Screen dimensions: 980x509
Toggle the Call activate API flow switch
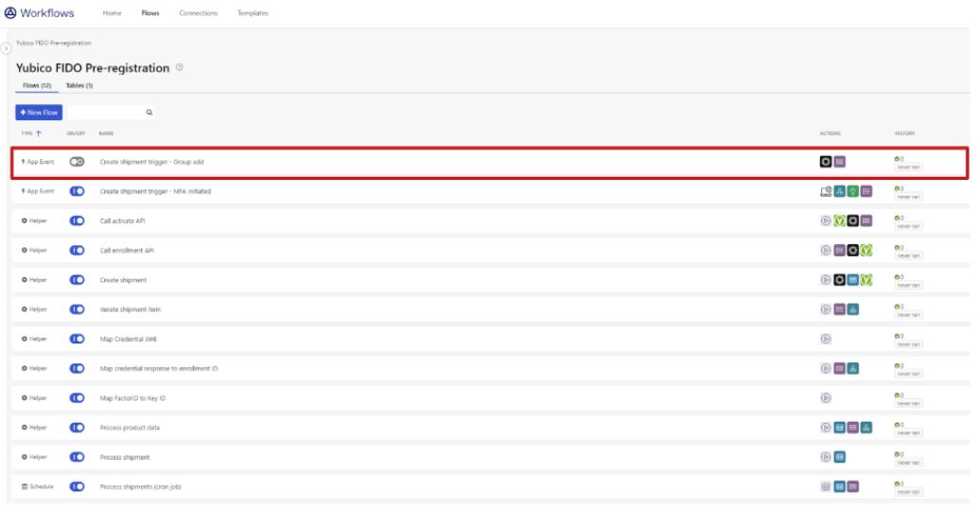pyautogui.click(x=77, y=220)
